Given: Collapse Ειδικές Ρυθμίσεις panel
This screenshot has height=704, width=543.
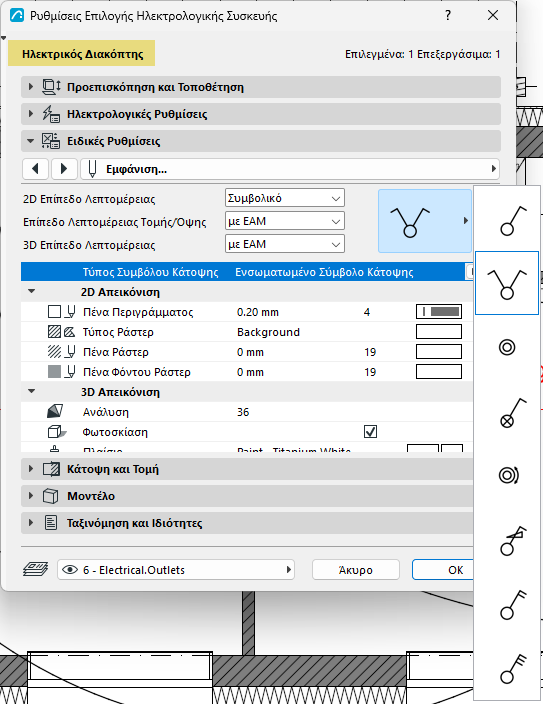Looking at the screenshot, I should pos(260,141).
